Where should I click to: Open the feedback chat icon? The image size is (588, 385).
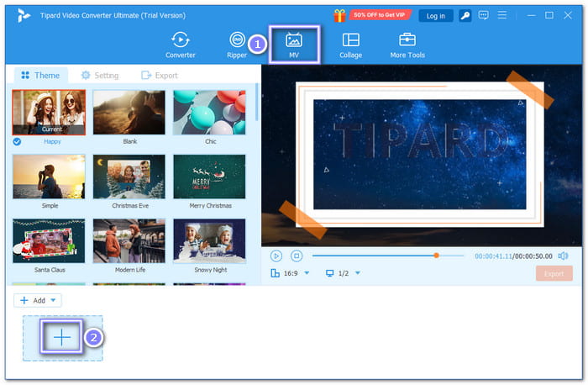click(483, 15)
